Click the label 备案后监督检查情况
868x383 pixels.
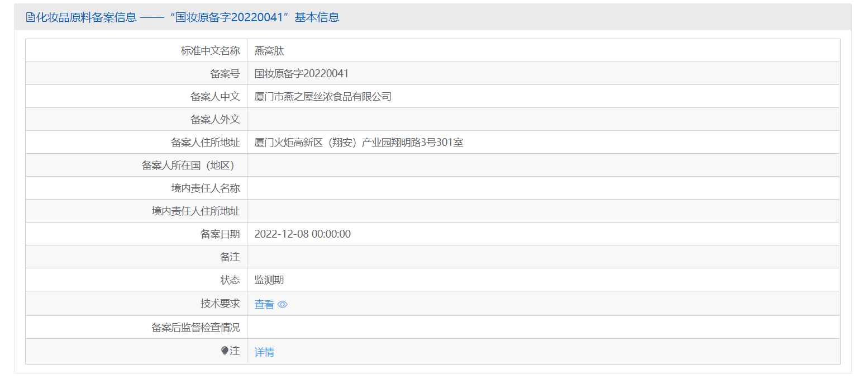point(196,328)
